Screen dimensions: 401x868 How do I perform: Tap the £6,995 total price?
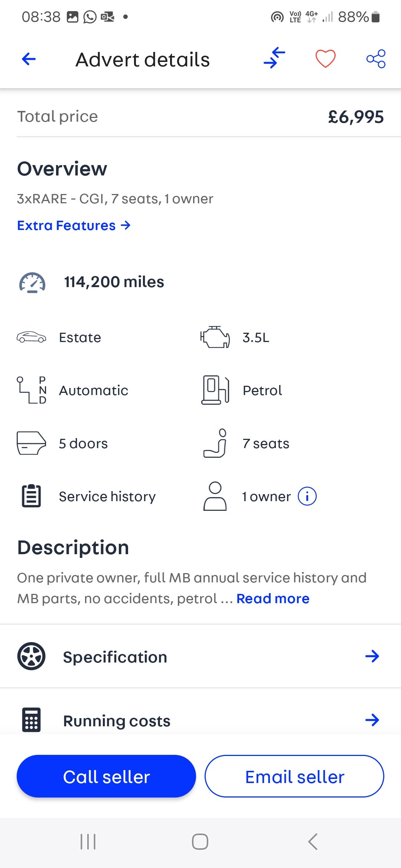pyautogui.click(x=356, y=117)
